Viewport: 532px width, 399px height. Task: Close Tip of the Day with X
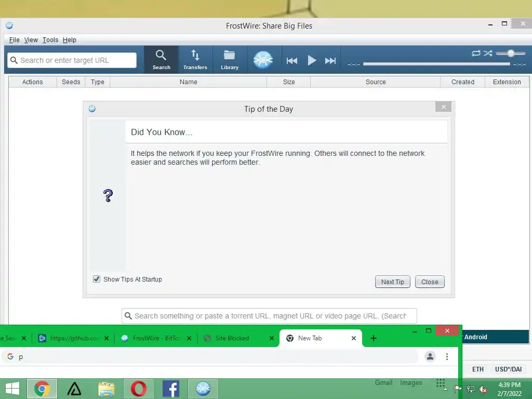tap(444, 107)
